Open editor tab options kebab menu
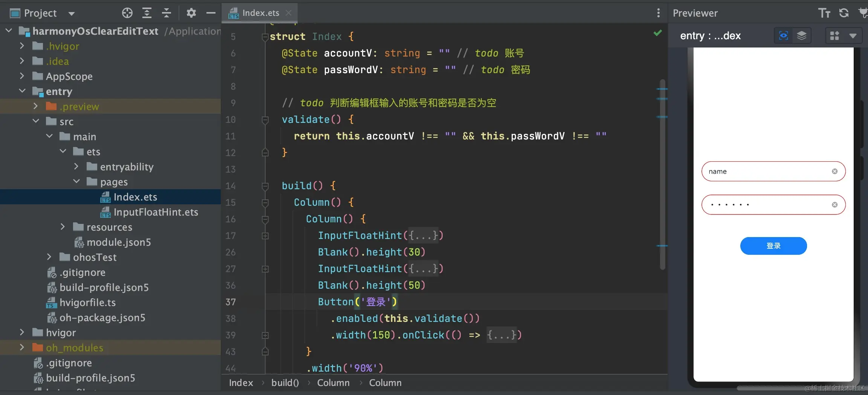This screenshot has width=868, height=395. 658,13
